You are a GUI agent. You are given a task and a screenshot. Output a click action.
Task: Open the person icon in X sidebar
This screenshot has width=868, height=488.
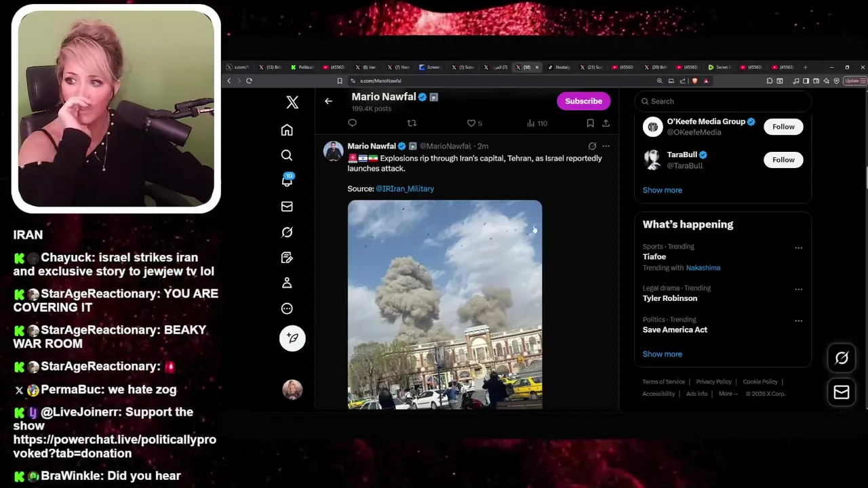point(287,283)
